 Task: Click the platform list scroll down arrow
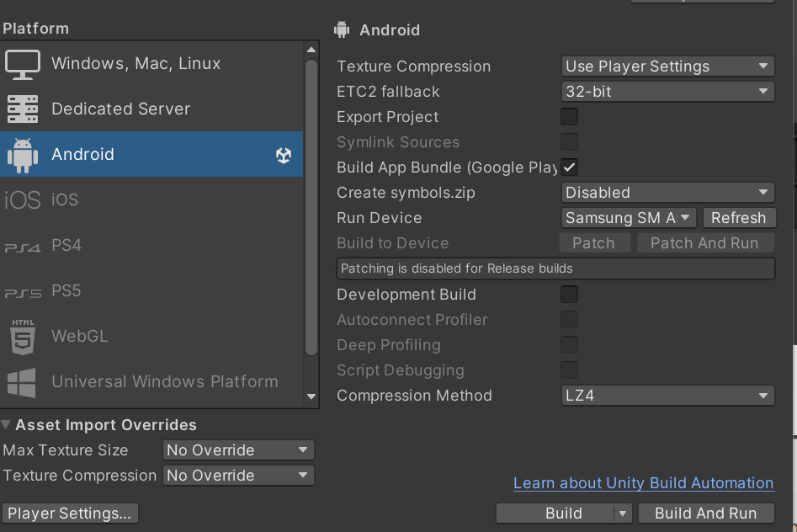coord(311,396)
